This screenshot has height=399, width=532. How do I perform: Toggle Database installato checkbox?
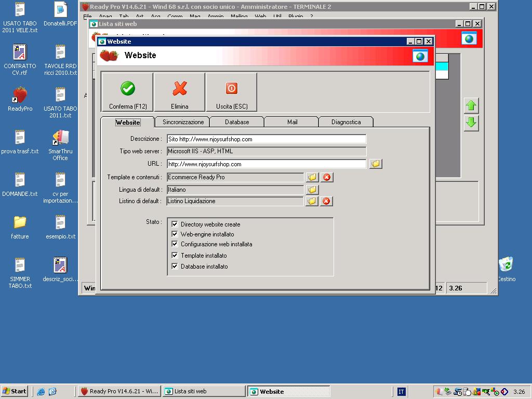175,266
